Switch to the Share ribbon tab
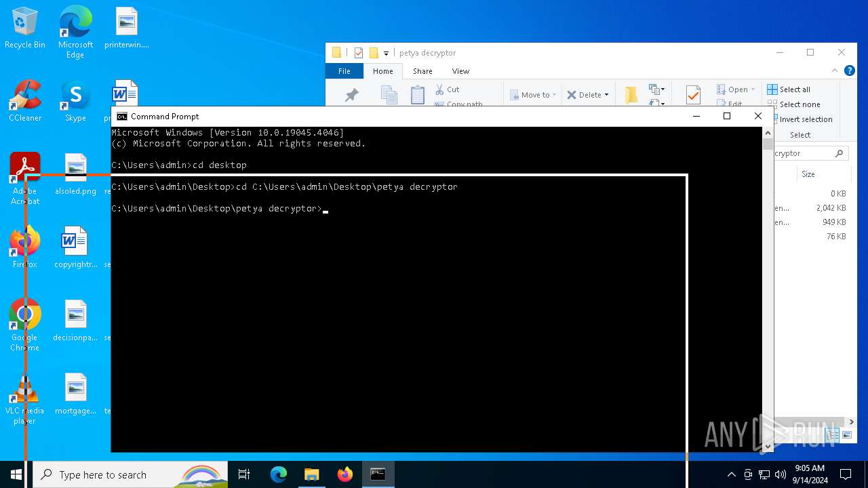This screenshot has width=868, height=488. coord(422,71)
